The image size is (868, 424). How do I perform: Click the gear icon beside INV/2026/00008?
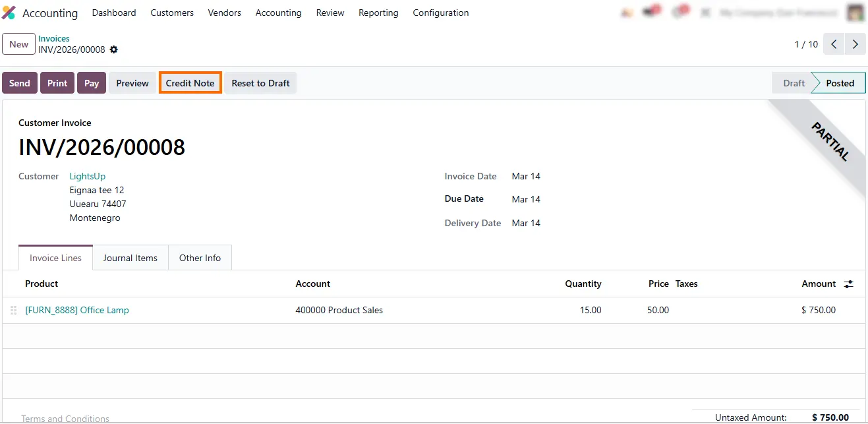pyautogui.click(x=114, y=49)
